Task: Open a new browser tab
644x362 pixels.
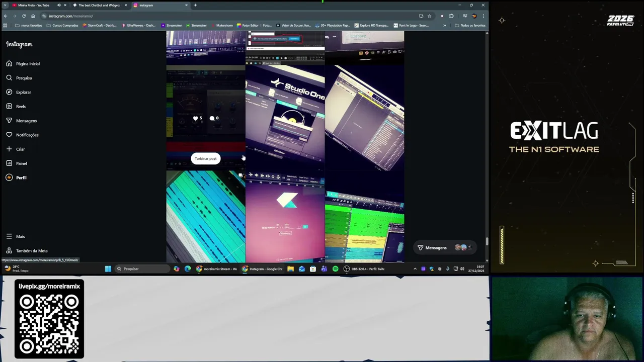Action: point(195,5)
